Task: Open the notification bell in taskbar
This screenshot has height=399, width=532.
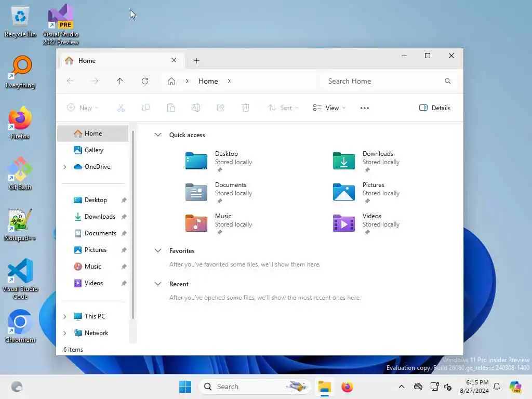Action: click(x=497, y=387)
